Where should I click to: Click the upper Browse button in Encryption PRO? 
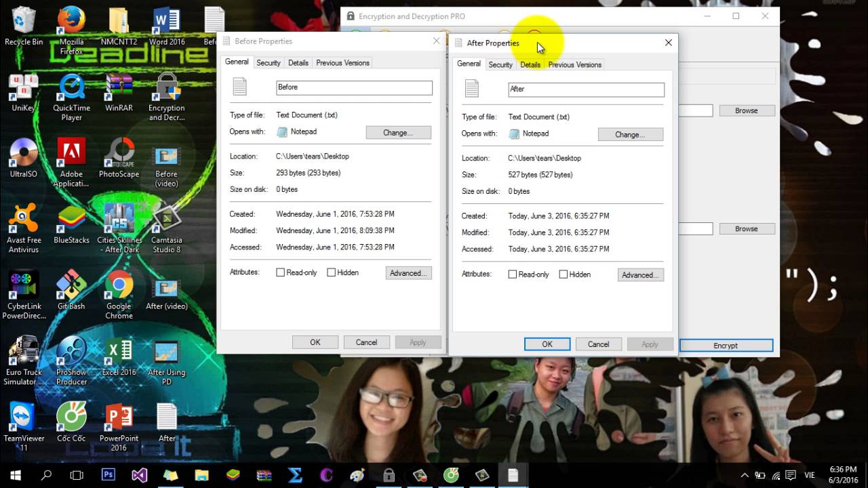tap(747, 110)
